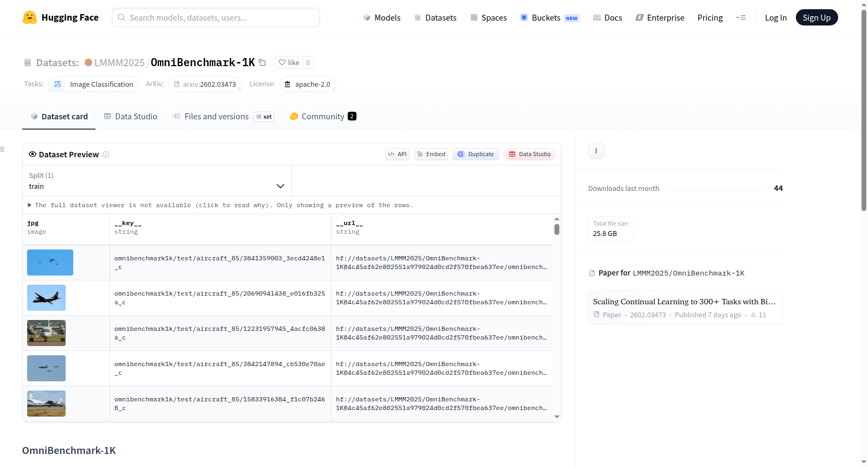Open Spaces from the top navigation
This screenshot has width=868, height=467.
coord(489,17)
